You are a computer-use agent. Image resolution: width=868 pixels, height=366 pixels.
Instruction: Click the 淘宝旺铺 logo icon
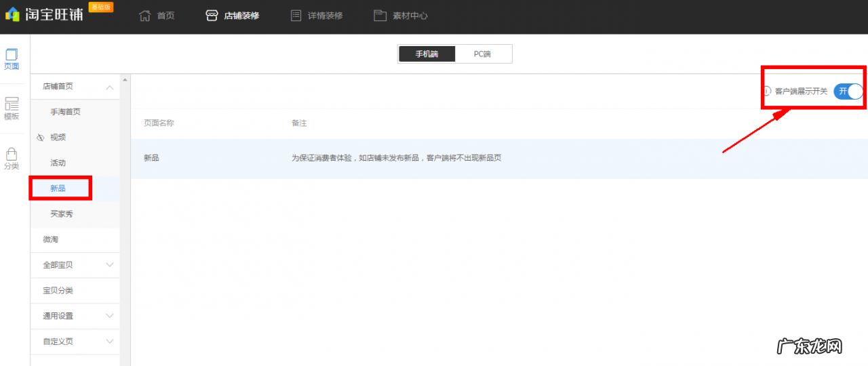coord(12,14)
